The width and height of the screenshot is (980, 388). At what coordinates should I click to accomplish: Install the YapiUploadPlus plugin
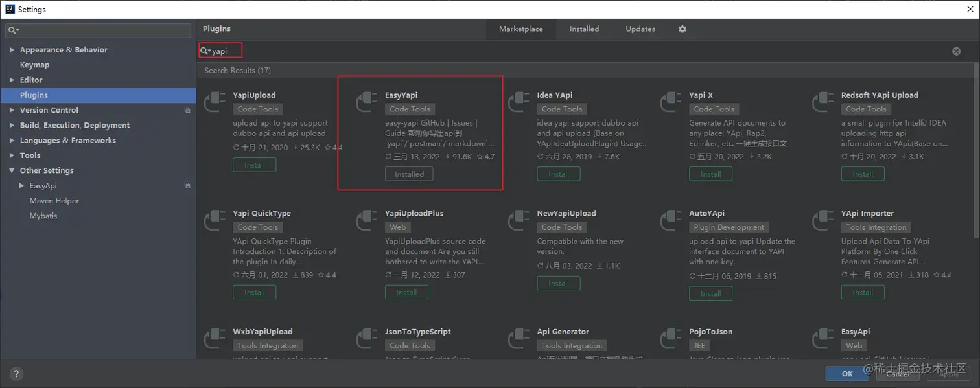406,293
